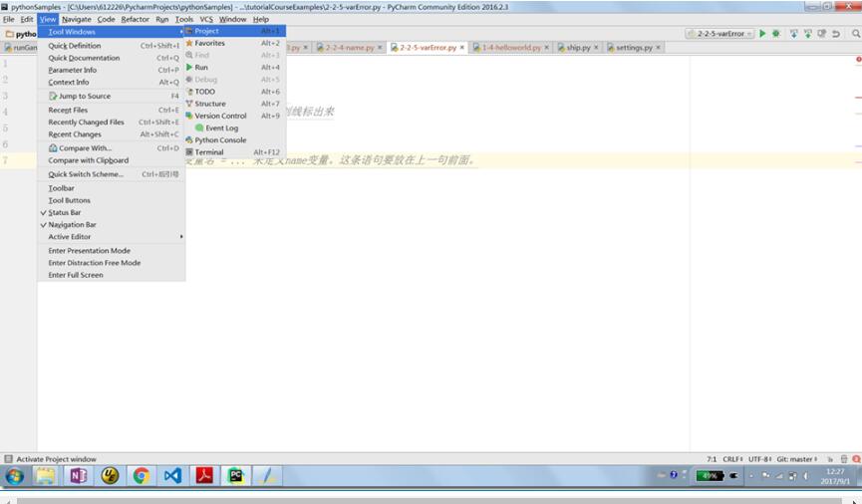This screenshot has width=862, height=504.
Task: Toggle Enter Presentation Mode
Action: pyautogui.click(x=112, y=250)
